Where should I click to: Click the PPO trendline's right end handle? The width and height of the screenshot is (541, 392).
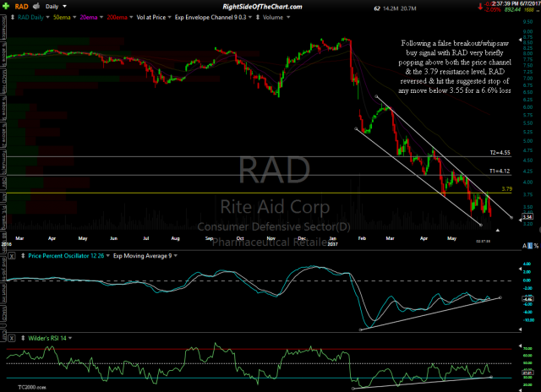(x=500, y=297)
